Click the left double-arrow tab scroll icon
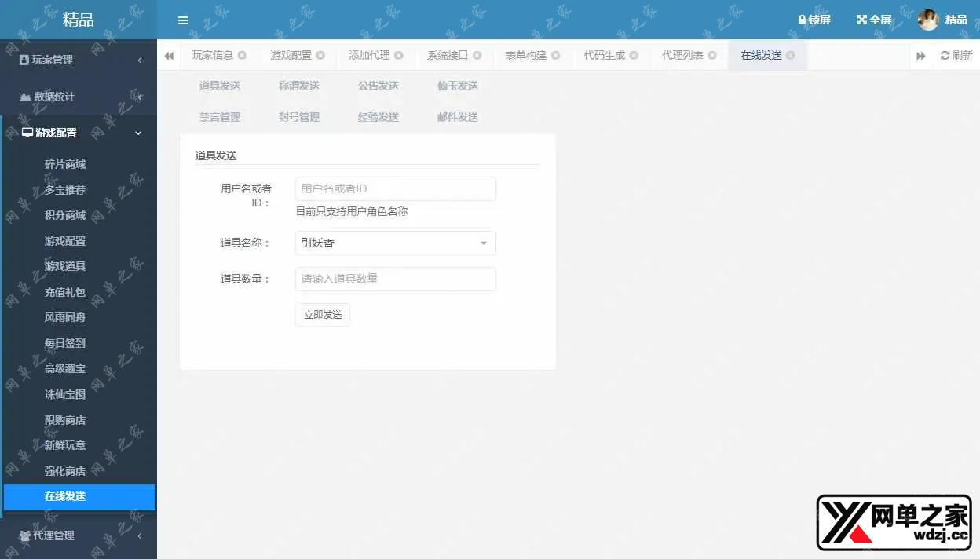The width and height of the screenshot is (980, 559). pyautogui.click(x=169, y=55)
